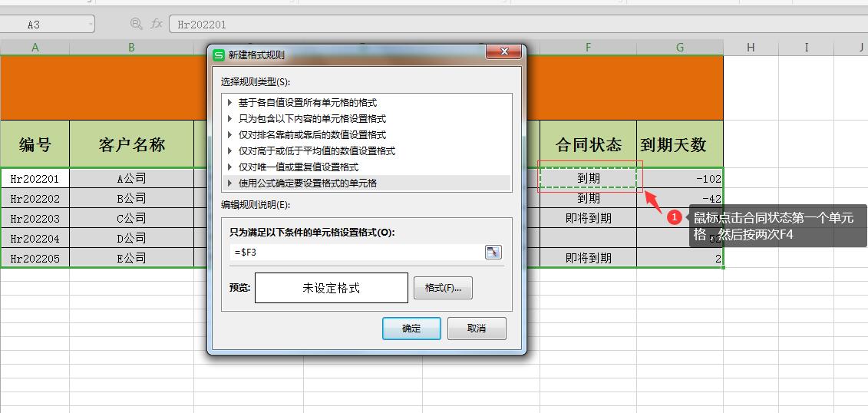Select rule type 只为包含以下内容的单元格设置格式

366,118
